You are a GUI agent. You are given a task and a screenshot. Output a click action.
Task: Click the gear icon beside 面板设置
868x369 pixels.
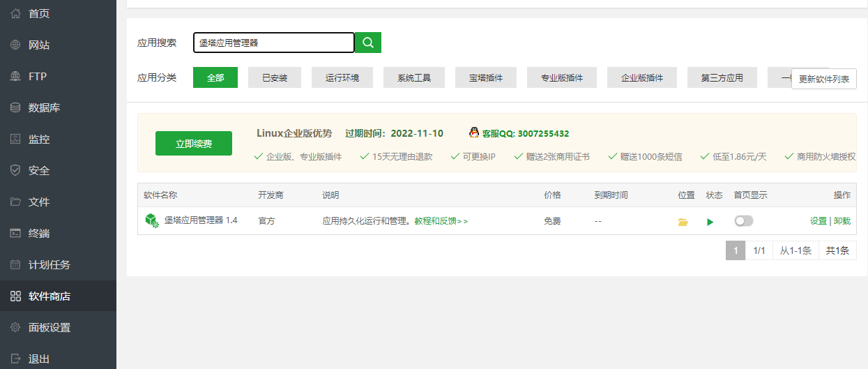click(x=15, y=327)
